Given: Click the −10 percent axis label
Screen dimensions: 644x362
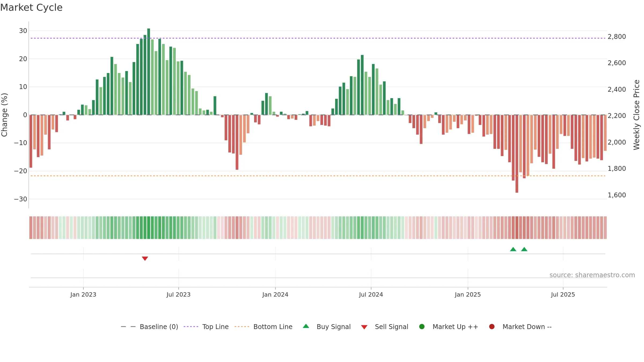Looking at the screenshot, I should click(x=21, y=143).
